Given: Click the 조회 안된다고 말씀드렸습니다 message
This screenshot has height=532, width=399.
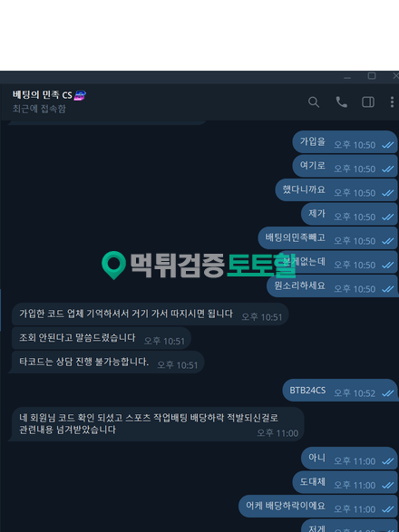Looking at the screenshot, I should 102,338.
